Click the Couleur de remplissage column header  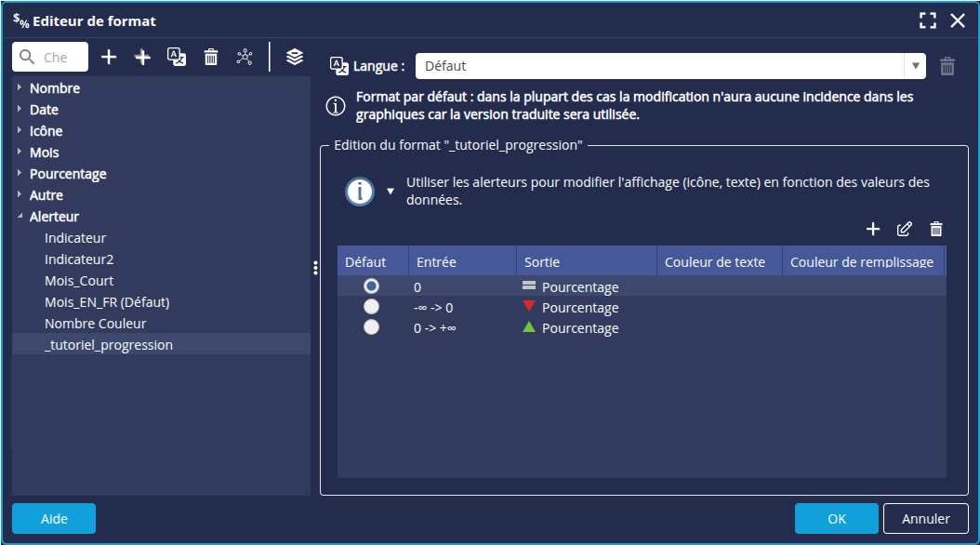tap(864, 261)
